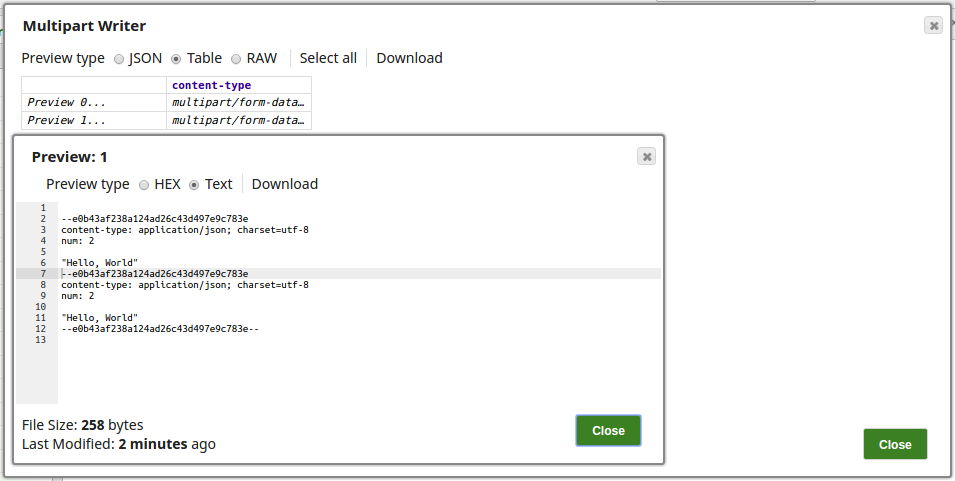Viewport: 955px width, 481px height.
Task: Download the Preview: 1 content
Action: coord(284,184)
